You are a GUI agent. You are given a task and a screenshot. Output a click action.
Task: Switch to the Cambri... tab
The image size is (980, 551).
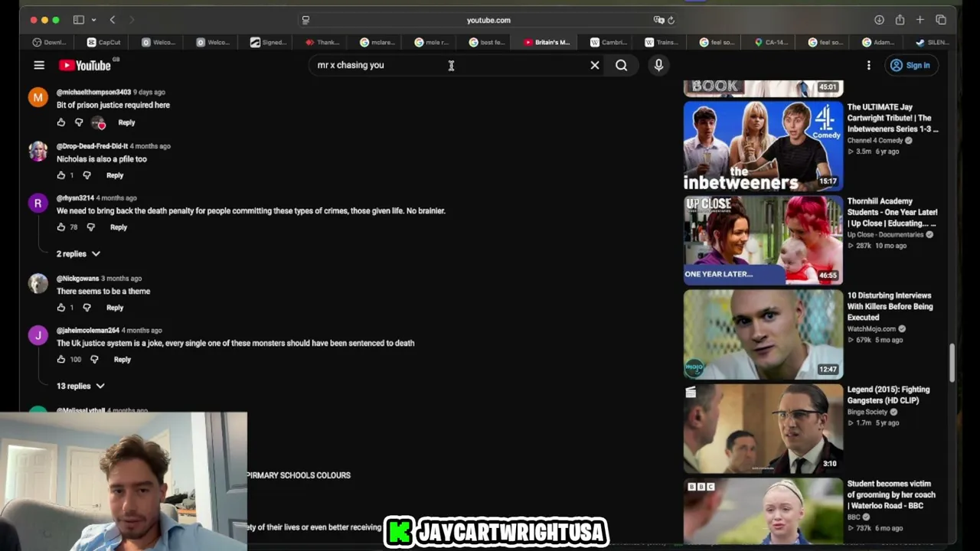click(608, 42)
